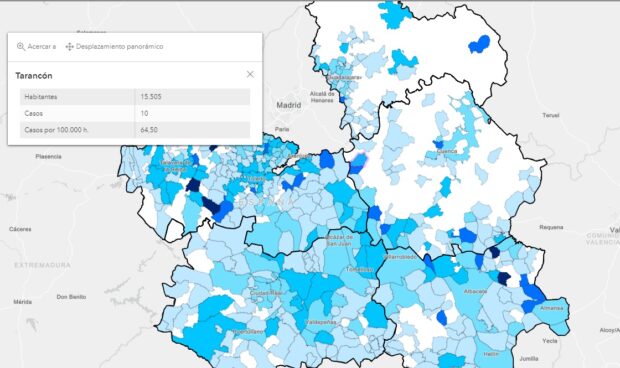The height and width of the screenshot is (368, 620).
Task: Click the Hellín label on map
Action: 491,354
